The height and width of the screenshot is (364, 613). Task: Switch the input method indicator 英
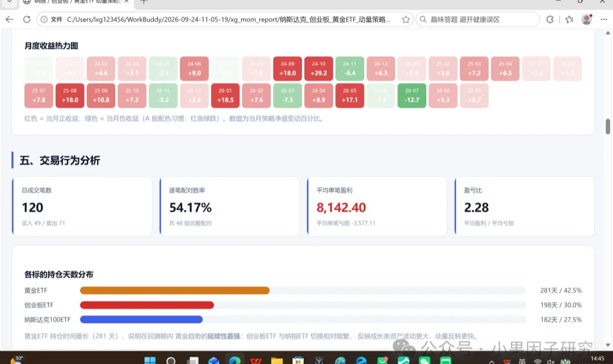(x=522, y=361)
